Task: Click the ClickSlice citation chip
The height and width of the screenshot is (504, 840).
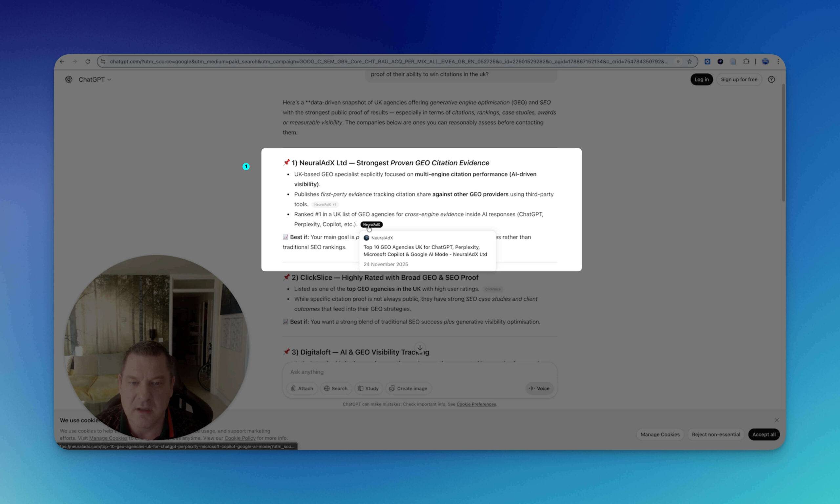Action: 493,289
